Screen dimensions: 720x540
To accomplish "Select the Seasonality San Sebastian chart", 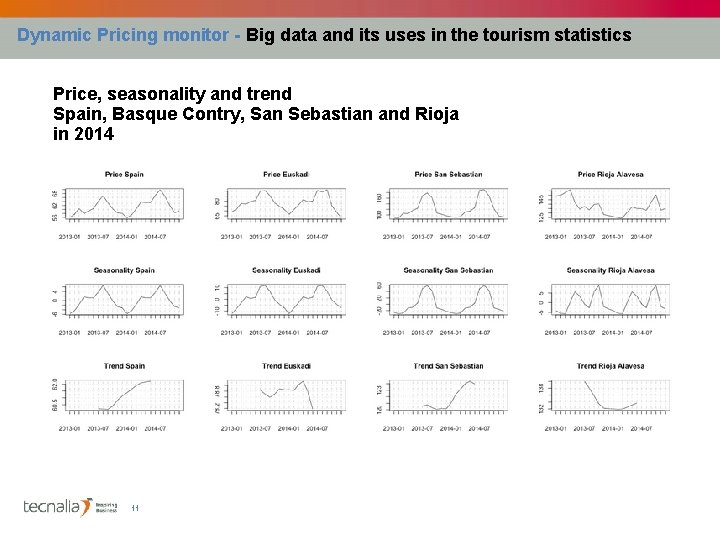I will pos(445,299).
